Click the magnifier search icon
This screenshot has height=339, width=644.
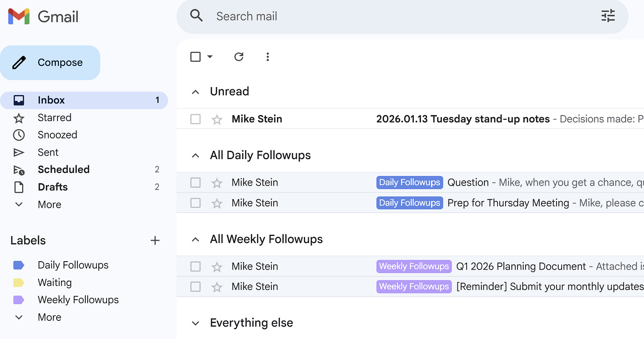tap(196, 16)
